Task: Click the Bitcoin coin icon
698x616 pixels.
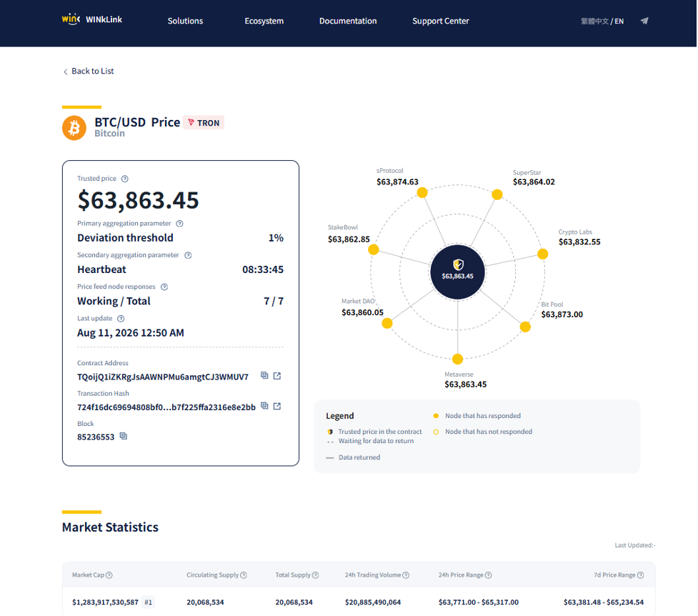Action: coord(74,128)
